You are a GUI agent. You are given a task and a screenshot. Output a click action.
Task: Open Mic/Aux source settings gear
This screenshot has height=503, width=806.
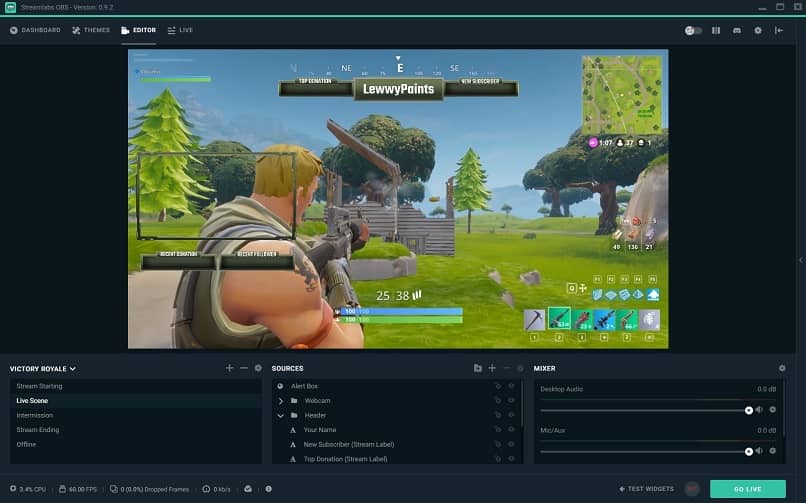point(772,451)
